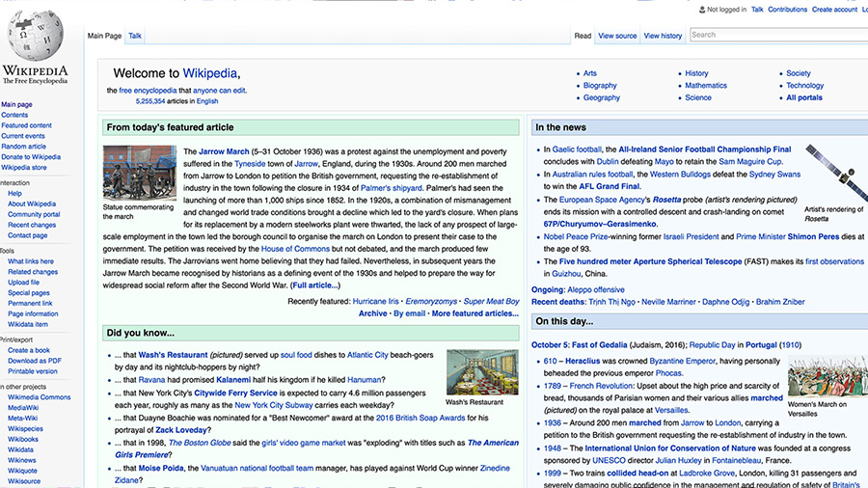Viewport: 868px width, 488px height.
Task: Open the Rosetta probe rendering image
Action: point(836,172)
